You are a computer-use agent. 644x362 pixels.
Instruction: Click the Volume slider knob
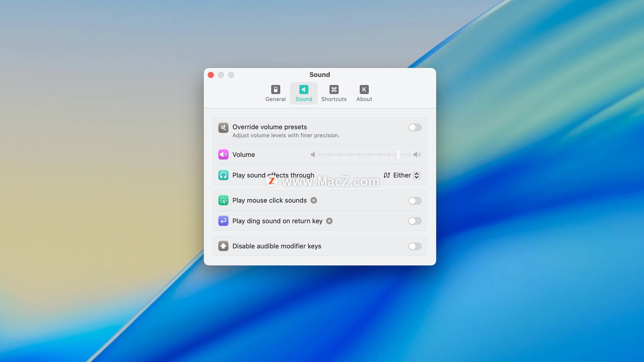(398, 155)
